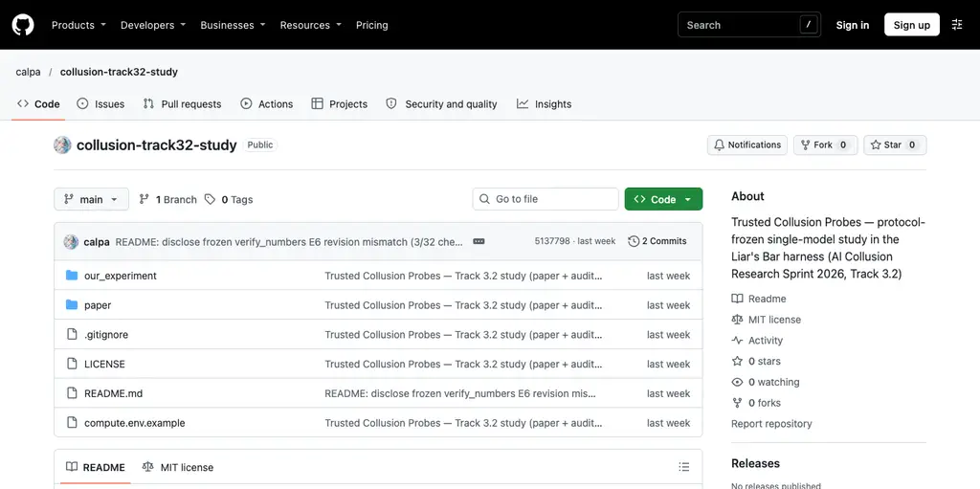Screen dimensions: 980x489
Task: Open collusion-track32-study breadcrumb link
Action: click(119, 72)
